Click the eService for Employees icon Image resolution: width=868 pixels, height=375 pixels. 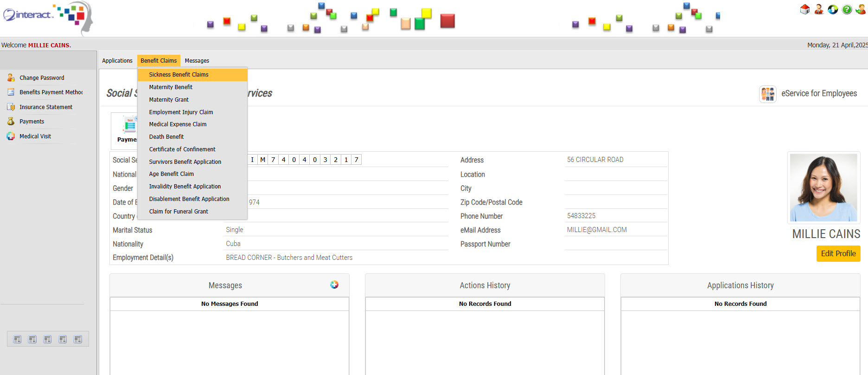[x=767, y=94]
